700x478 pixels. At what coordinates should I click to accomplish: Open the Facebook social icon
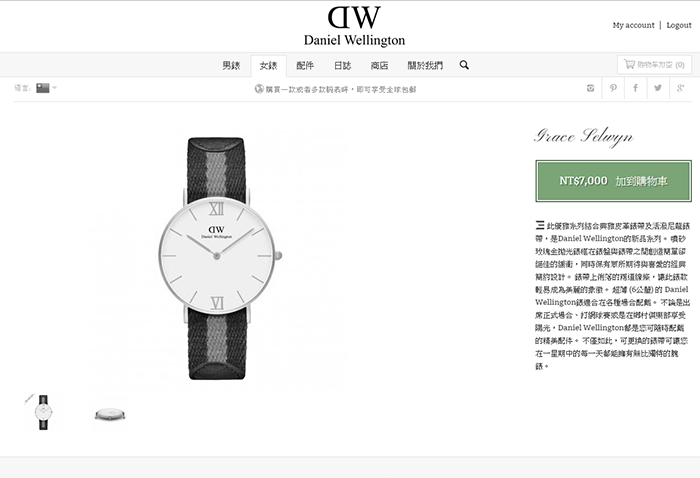[635, 88]
